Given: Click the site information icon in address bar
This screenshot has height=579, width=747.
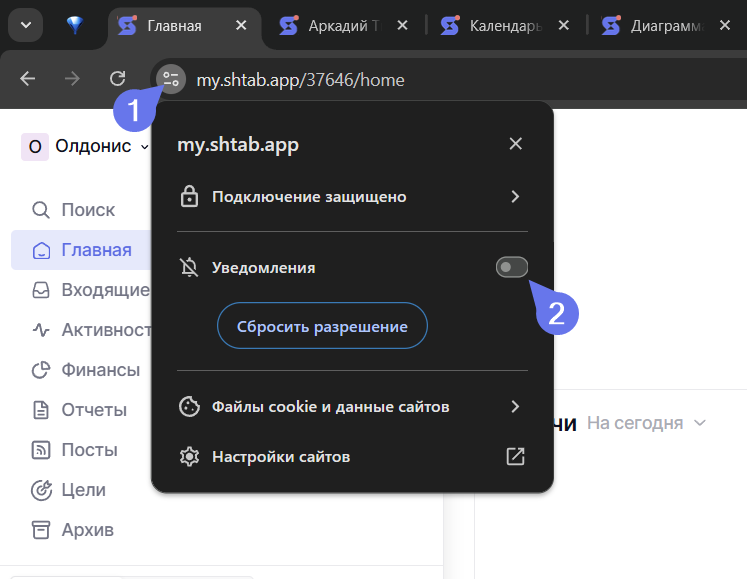Looking at the screenshot, I should pyautogui.click(x=171, y=79).
